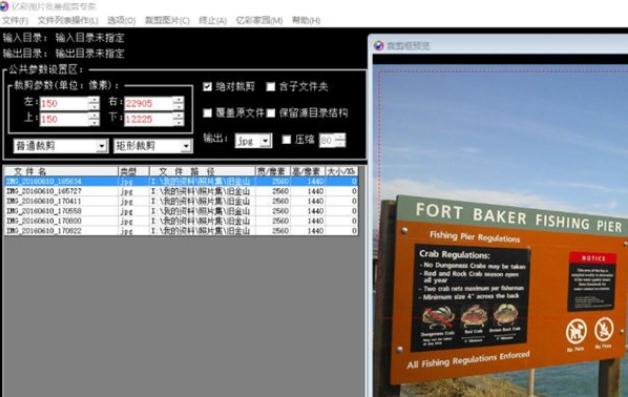
Task: Increase the right crop value with the spinner
Action: [x=179, y=100]
